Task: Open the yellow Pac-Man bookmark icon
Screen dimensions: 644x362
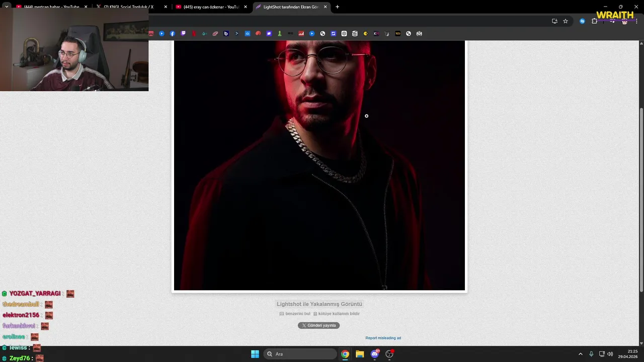Action: pyautogui.click(x=365, y=34)
